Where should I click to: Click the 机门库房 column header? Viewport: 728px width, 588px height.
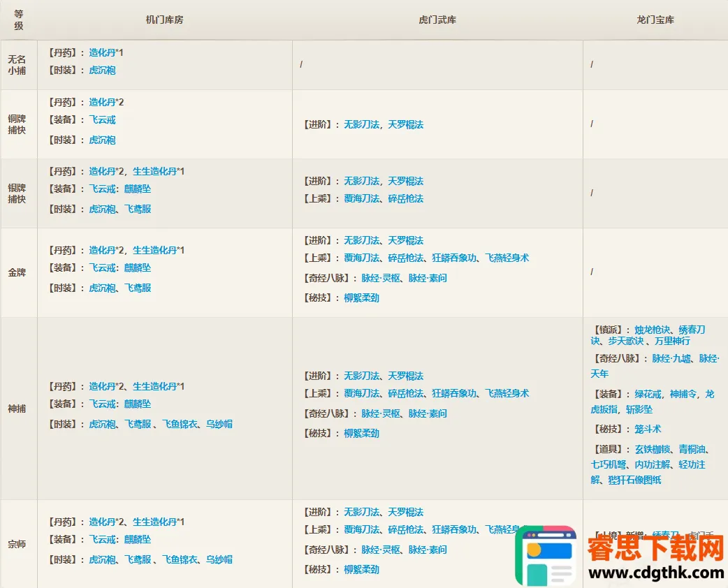164,20
